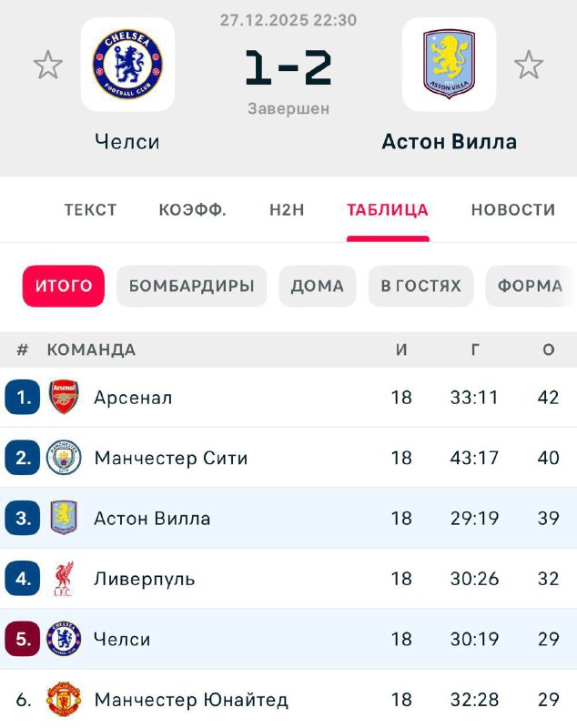Filter table by В ГОСТЯХ
The width and height of the screenshot is (577, 728).
coord(420,286)
